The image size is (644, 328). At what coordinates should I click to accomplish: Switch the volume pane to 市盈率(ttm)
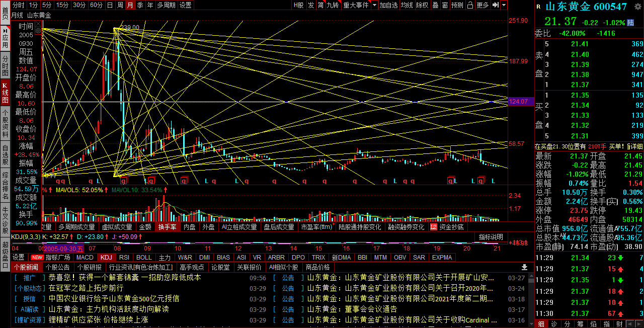[x=316, y=227]
